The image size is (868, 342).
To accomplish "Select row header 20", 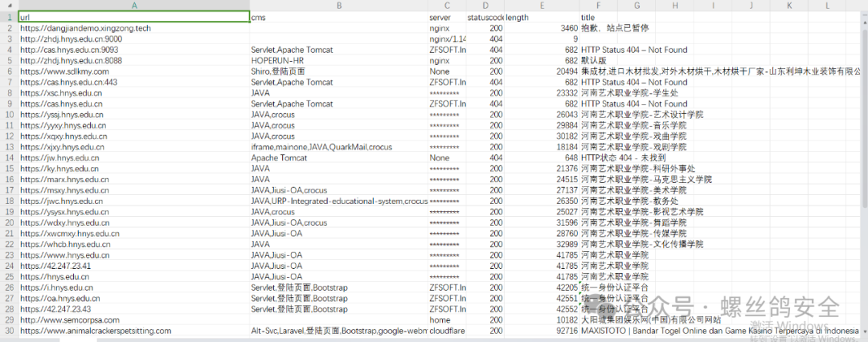I will pyautogui.click(x=9, y=222).
